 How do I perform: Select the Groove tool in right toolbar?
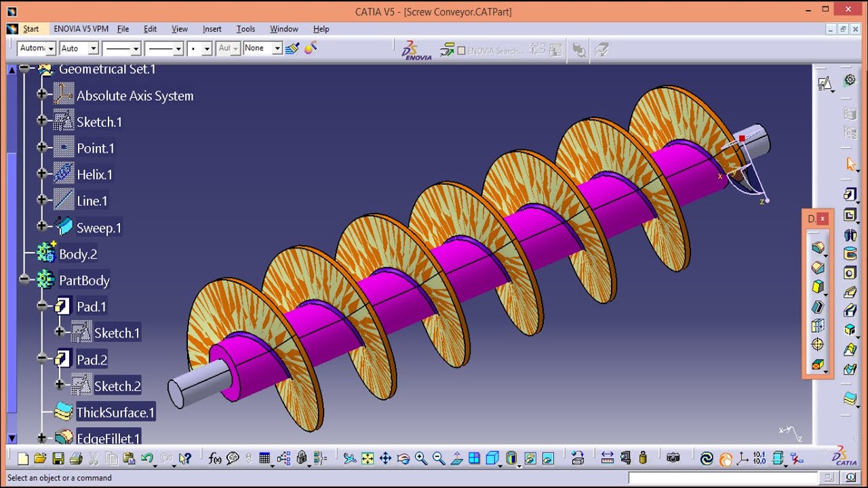[850, 253]
